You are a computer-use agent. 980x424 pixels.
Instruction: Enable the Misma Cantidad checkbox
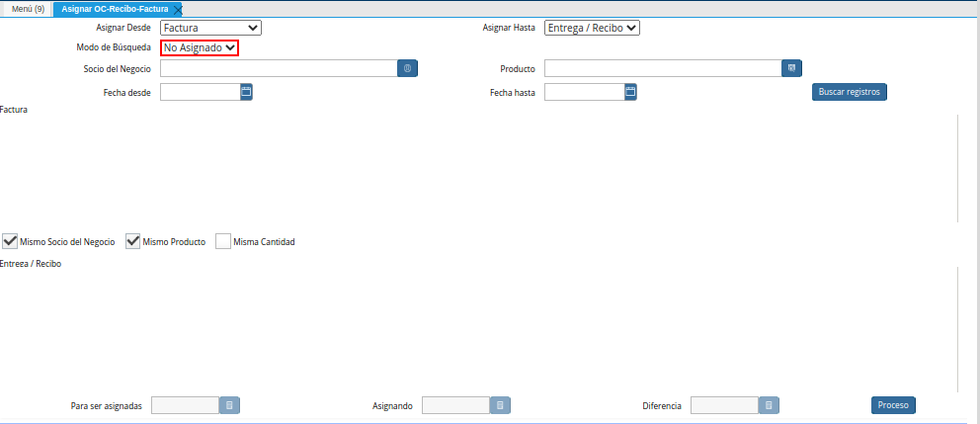click(x=223, y=241)
